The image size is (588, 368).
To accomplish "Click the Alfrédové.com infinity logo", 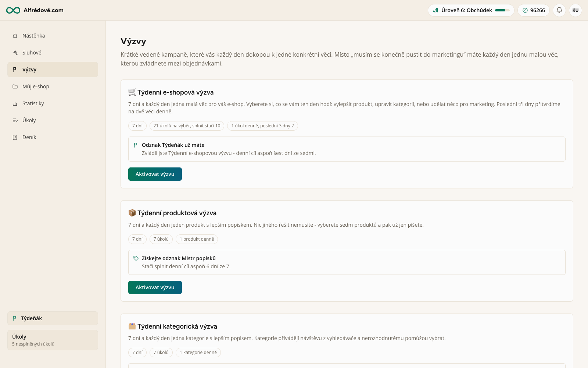I will coord(13,10).
